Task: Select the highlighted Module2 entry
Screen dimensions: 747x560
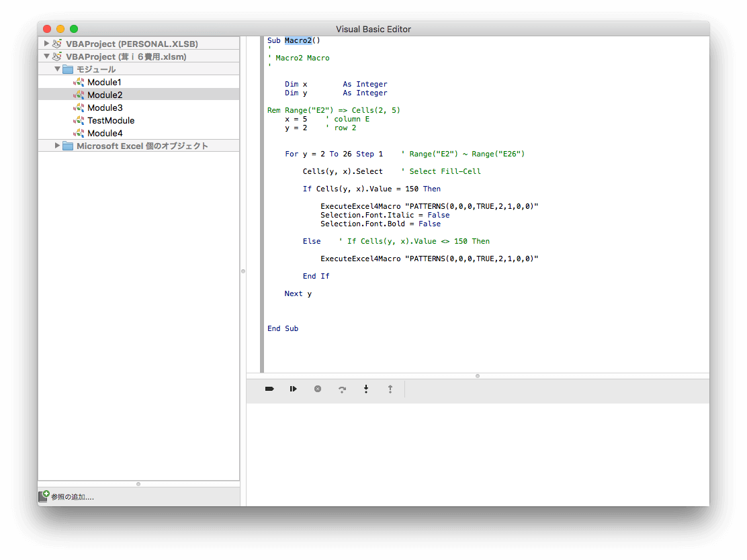Action: [x=105, y=95]
